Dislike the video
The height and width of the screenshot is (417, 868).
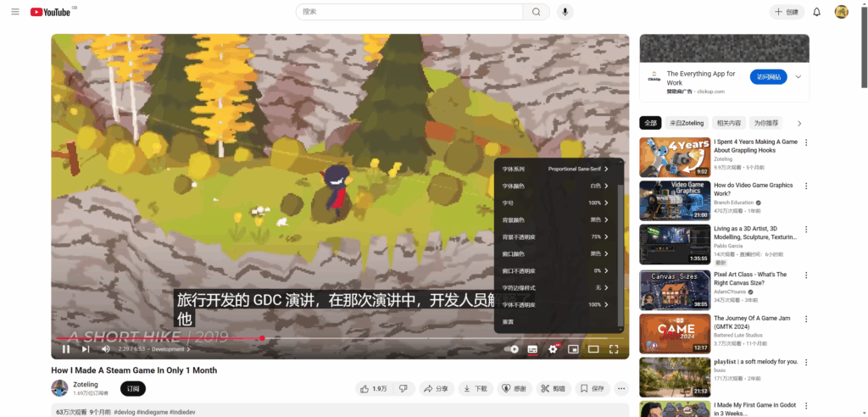pos(404,389)
